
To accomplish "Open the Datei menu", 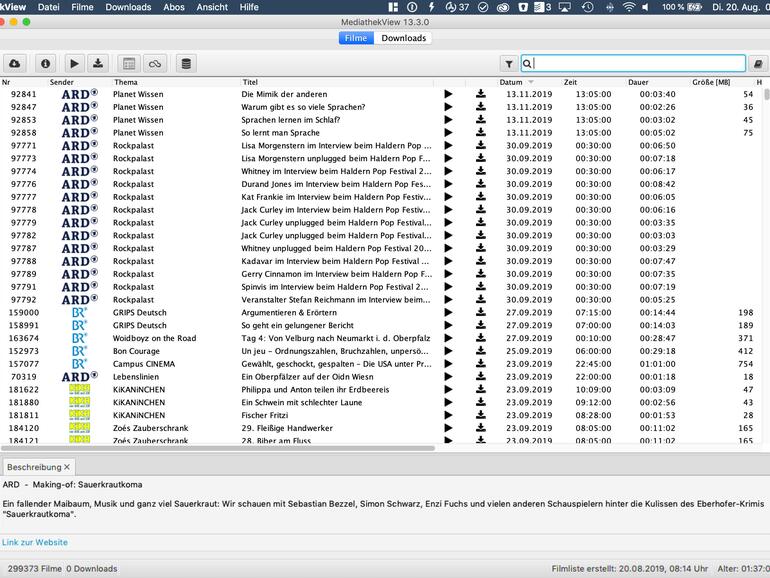I will coord(49,7).
